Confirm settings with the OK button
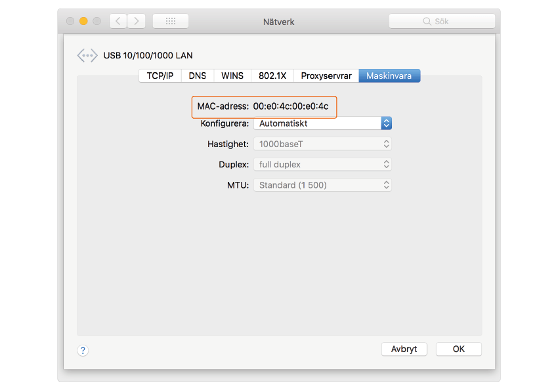 tap(458, 349)
